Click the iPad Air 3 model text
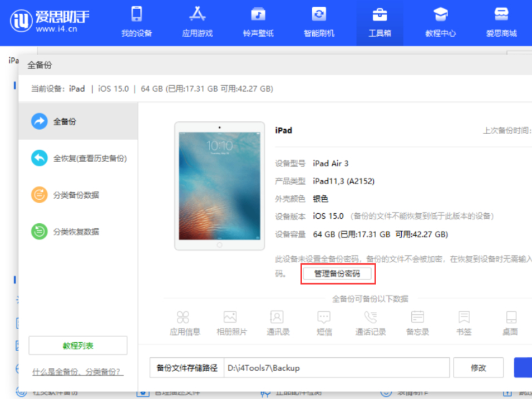 tap(331, 164)
